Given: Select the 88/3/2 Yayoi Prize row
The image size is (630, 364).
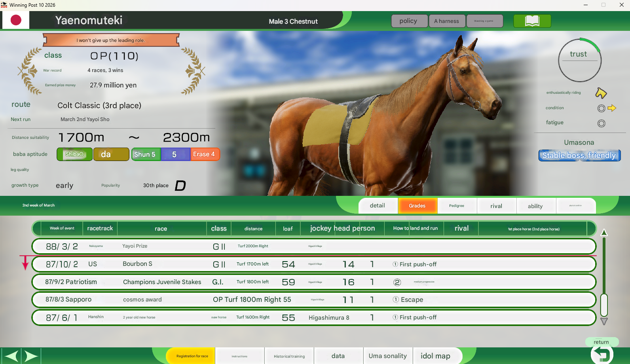Looking at the screenshot, I should coord(314,246).
